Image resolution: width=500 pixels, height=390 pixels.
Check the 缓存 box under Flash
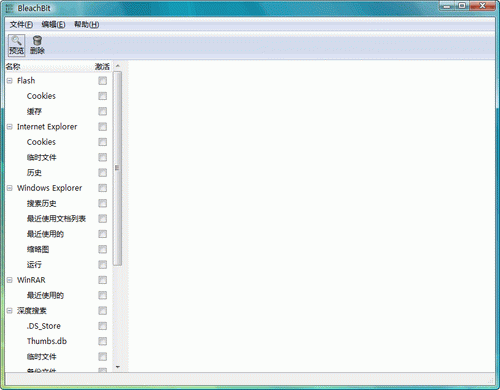pos(103,111)
